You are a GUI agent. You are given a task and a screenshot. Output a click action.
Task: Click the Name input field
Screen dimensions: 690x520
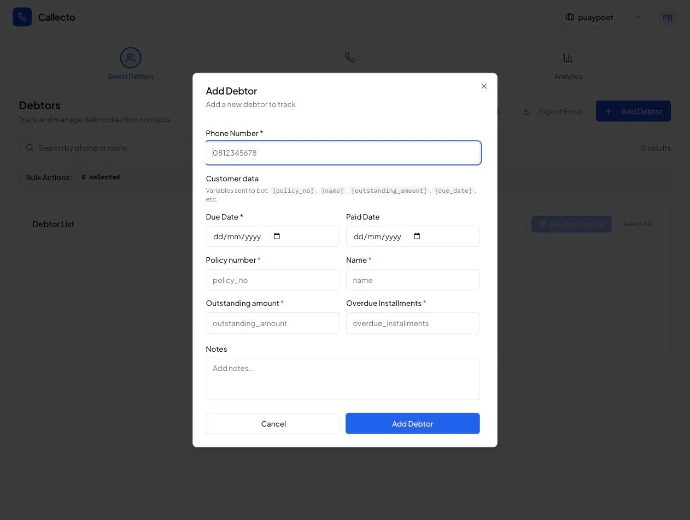point(413,280)
